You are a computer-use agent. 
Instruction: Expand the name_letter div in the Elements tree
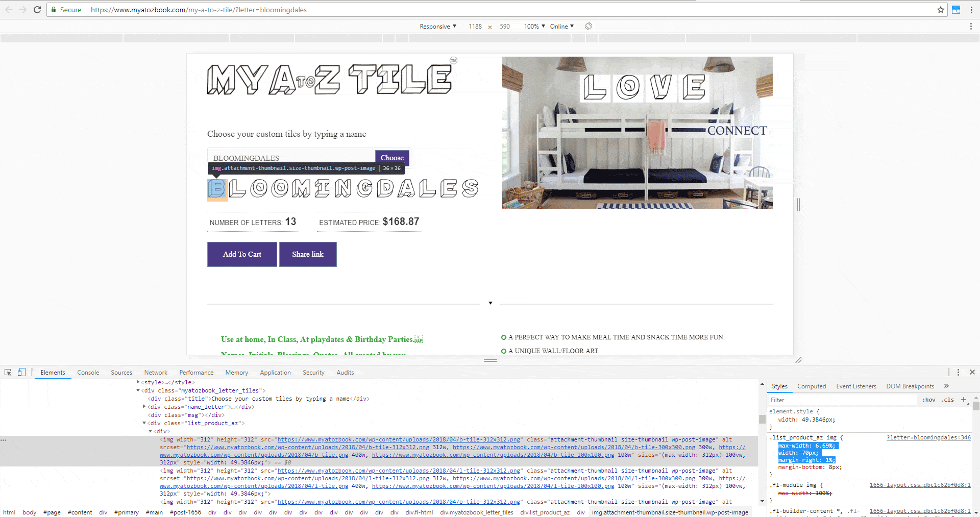(x=144, y=407)
